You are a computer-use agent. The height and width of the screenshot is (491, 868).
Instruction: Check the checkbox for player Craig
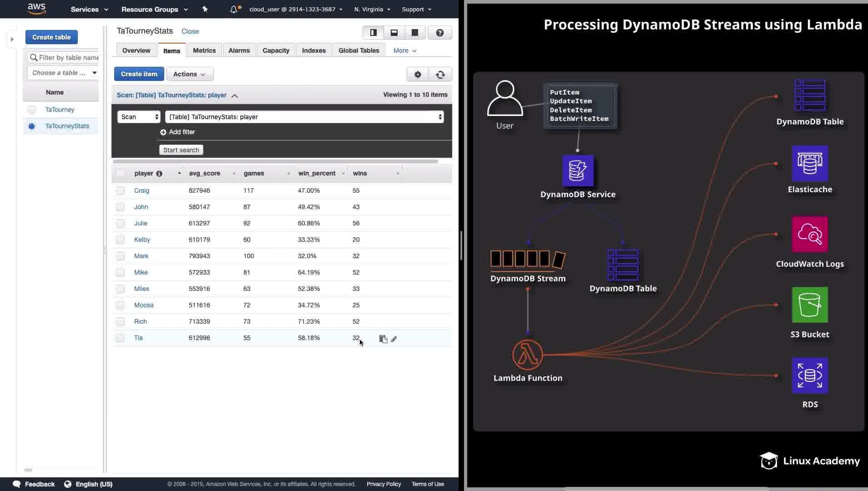click(x=120, y=191)
